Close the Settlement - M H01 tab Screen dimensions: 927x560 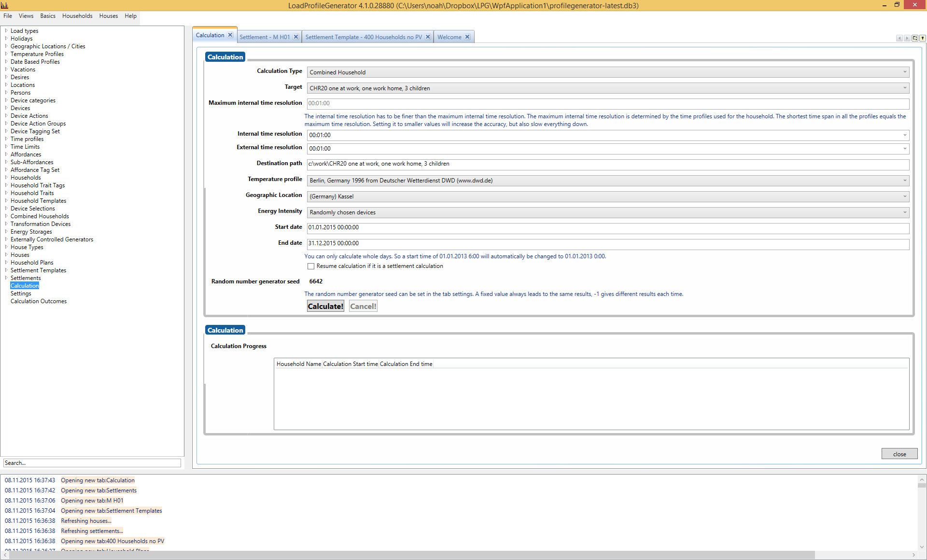(x=296, y=37)
